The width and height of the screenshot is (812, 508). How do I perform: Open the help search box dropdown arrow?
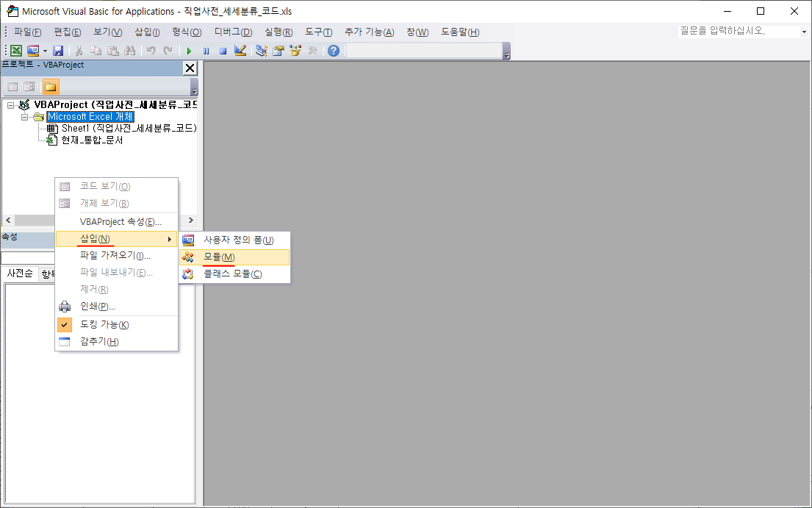coord(804,32)
